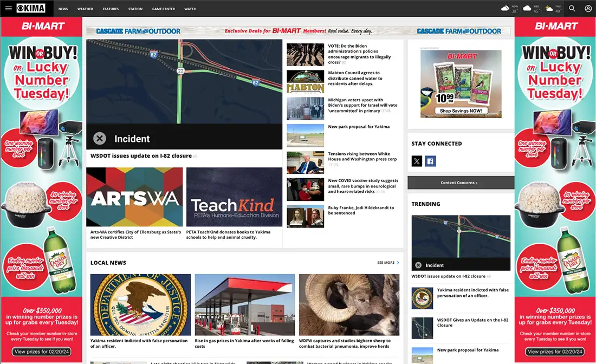Image resolution: width=596 pixels, height=364 pixels.
Task: Open the search magnifier icon
Action: click(x=572, y=8)
